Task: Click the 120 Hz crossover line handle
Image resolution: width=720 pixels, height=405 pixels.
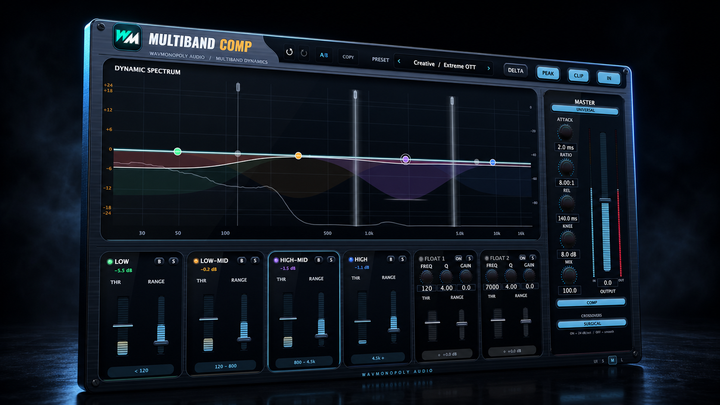Action: pos(238,87)
